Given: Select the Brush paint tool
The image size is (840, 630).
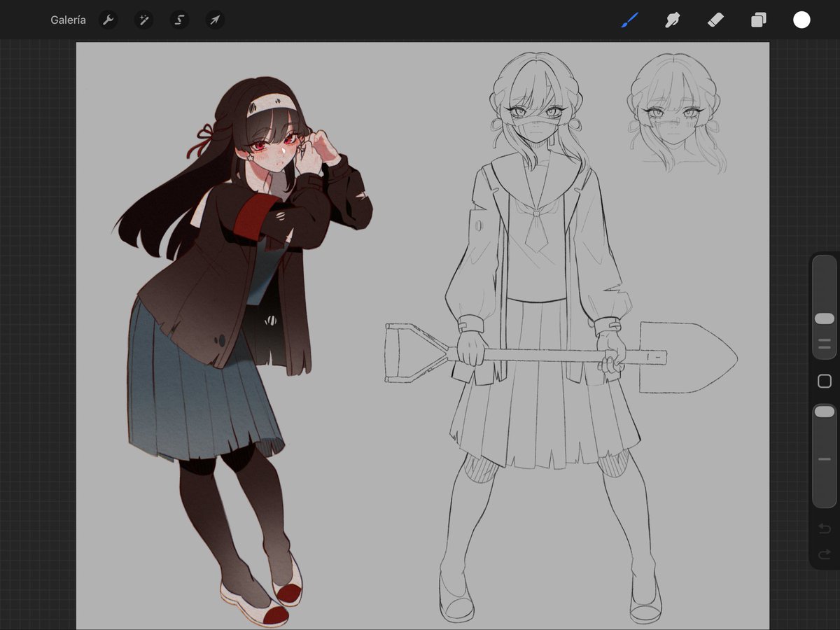Looking at the screenshot, I should point(629,20).
